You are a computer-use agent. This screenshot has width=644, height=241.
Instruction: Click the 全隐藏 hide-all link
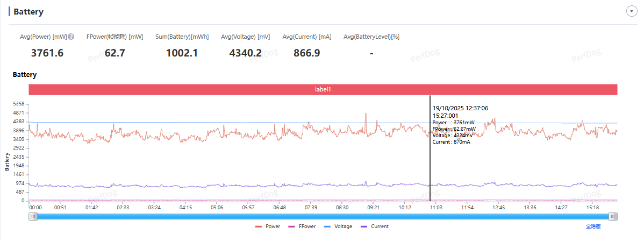593,226
